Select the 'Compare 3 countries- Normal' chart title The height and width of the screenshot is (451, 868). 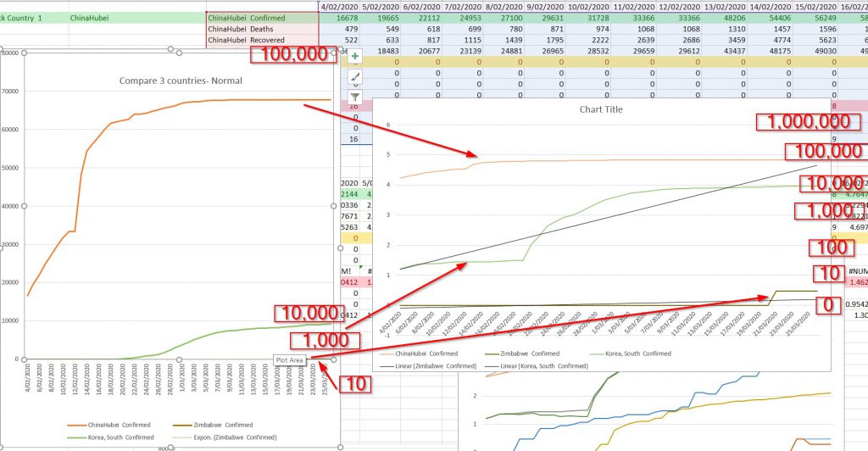180,81
